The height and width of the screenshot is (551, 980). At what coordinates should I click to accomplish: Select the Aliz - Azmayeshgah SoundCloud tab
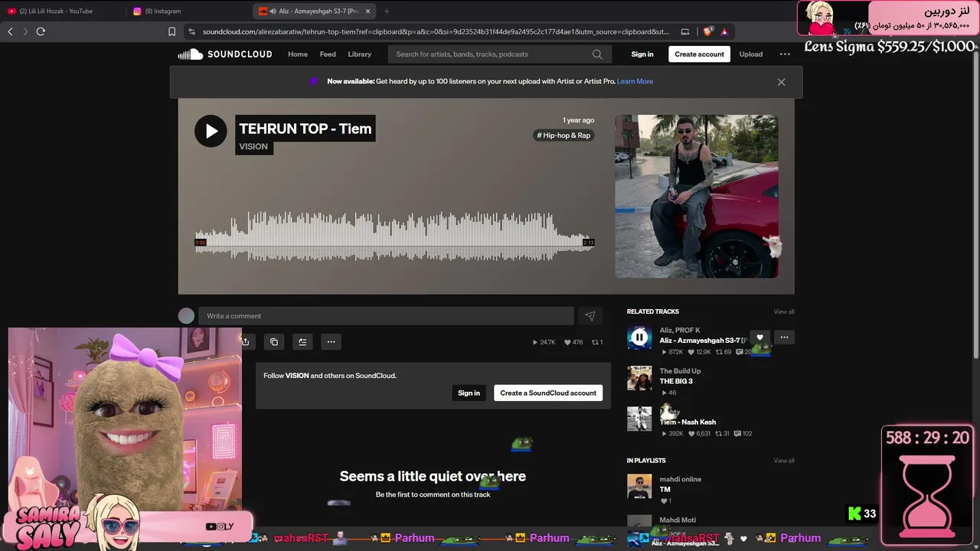pos(314,11)
